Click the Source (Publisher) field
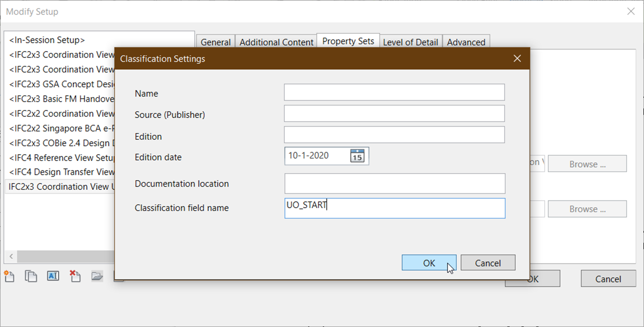 point(394,114)
